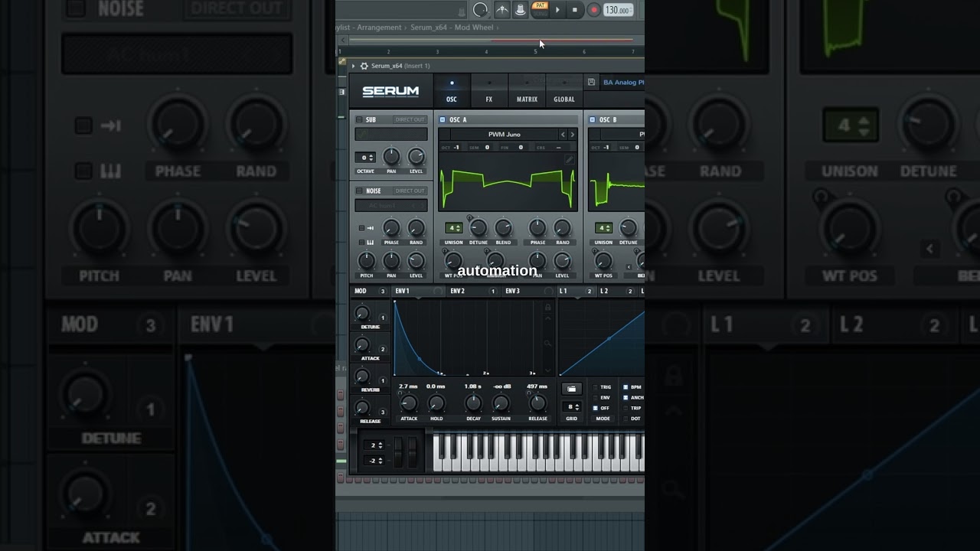Select the L 1 LFO tab
The width and height of the screenshot is (980, 551).
[x=577, y=291]
